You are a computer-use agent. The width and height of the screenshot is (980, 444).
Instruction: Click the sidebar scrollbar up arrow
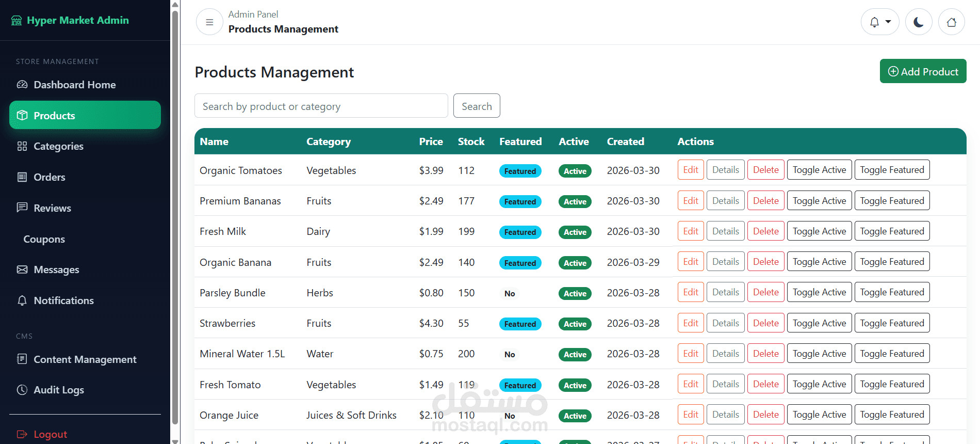tap(175, 5)
